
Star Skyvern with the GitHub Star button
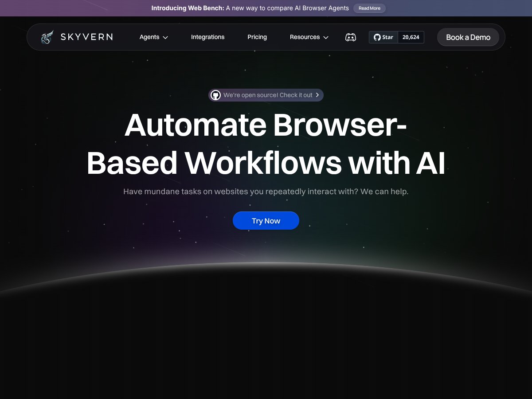383,37
